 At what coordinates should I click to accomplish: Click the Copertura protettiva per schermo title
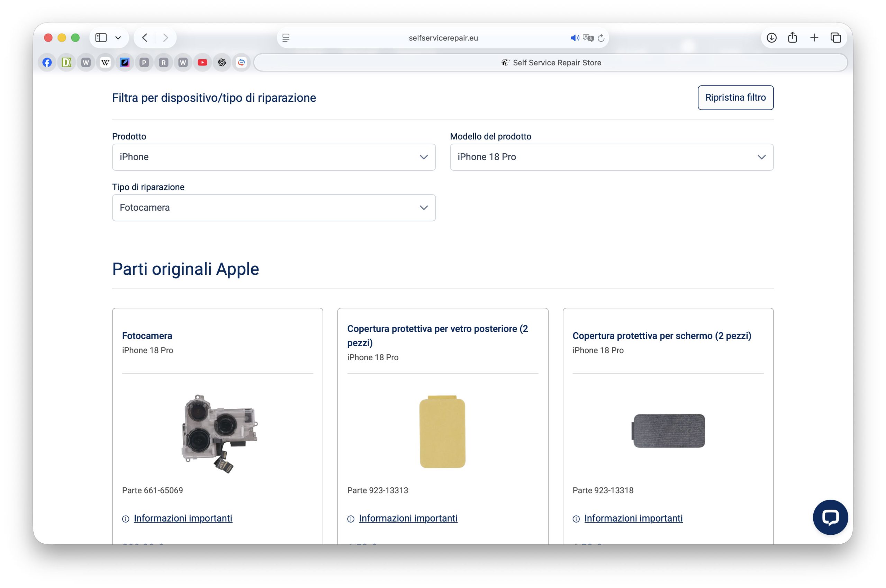pos(662,336)
